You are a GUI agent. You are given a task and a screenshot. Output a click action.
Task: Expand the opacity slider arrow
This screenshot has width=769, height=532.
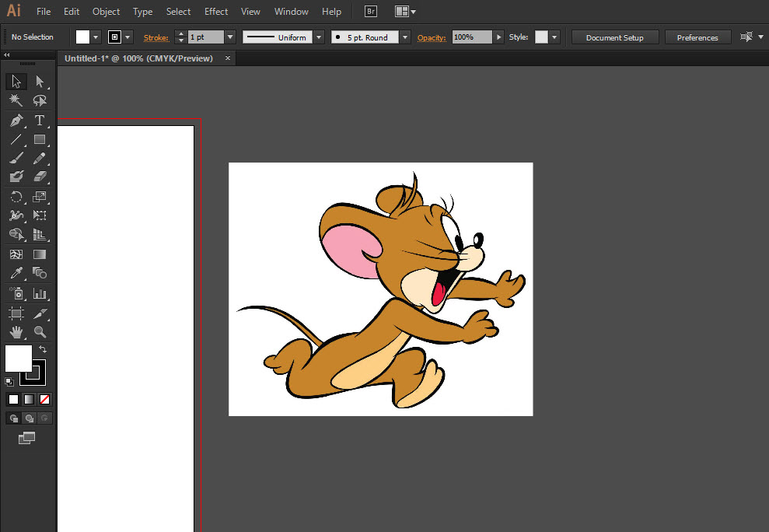click(x=498, y=37)
